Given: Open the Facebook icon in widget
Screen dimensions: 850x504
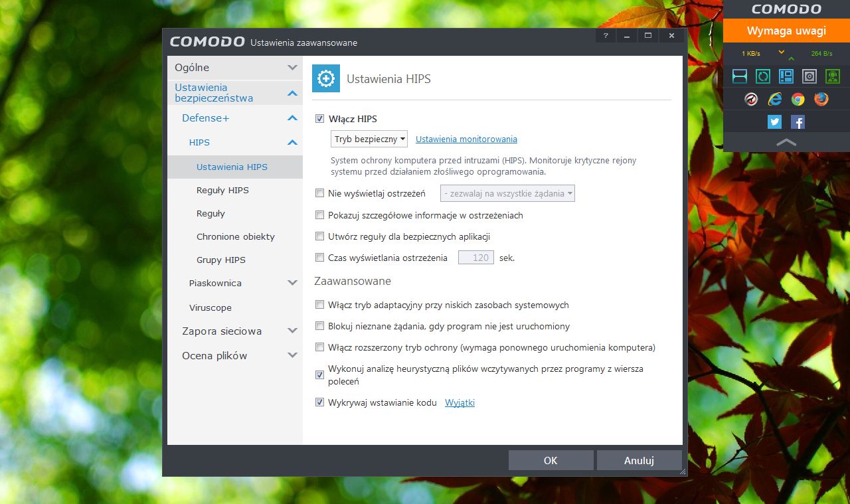Looking at the screenshot, I should (798, 122).
